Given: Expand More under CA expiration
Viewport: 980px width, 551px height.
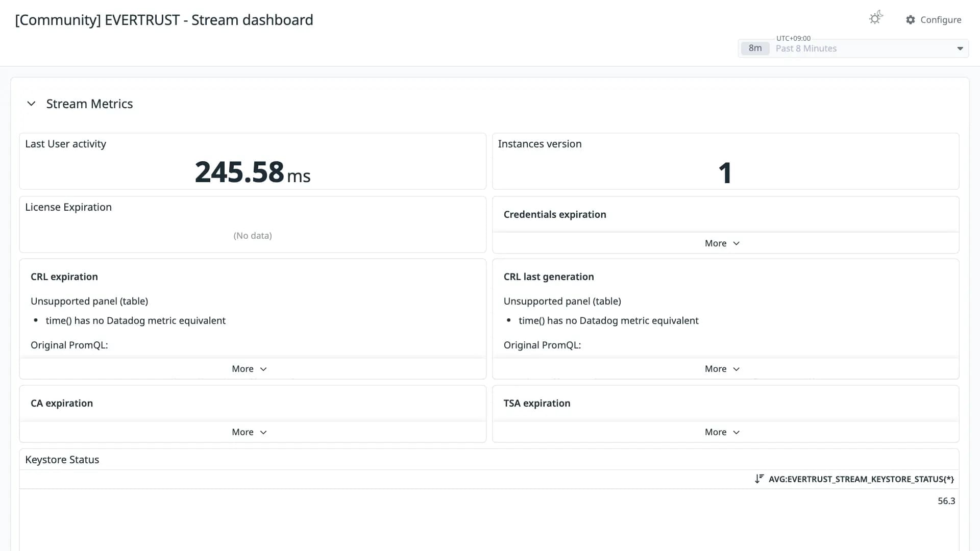Looking at the screenshot, I should 249,432.
